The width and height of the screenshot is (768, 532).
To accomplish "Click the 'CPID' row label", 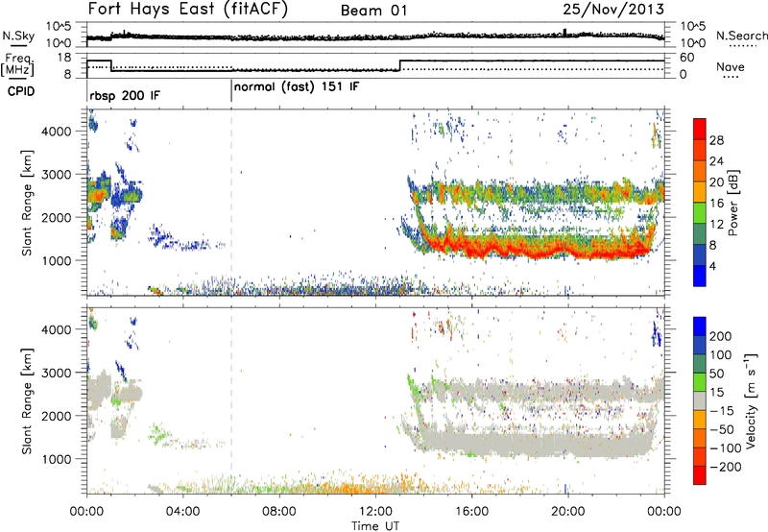I will pos(21,91).
